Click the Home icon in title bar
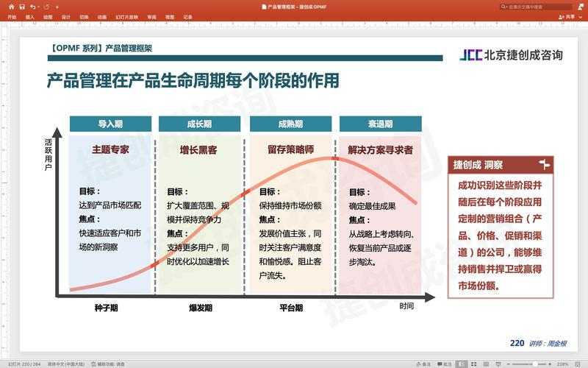This screenshot has width=588, height=368. click(11, 7)
